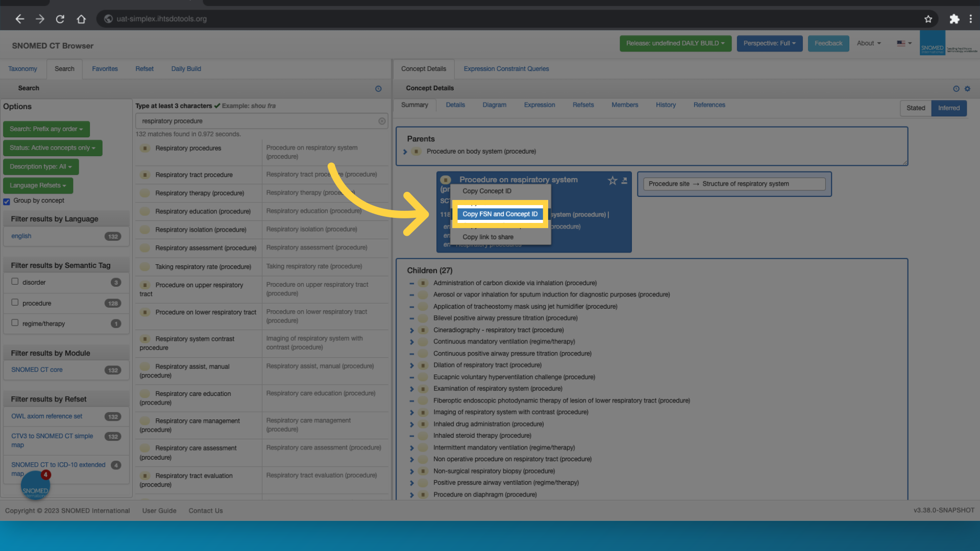Switch to Inferred view
Image resolution: width=980 pixels, height=551 pixels.
[x=949, y=108]
